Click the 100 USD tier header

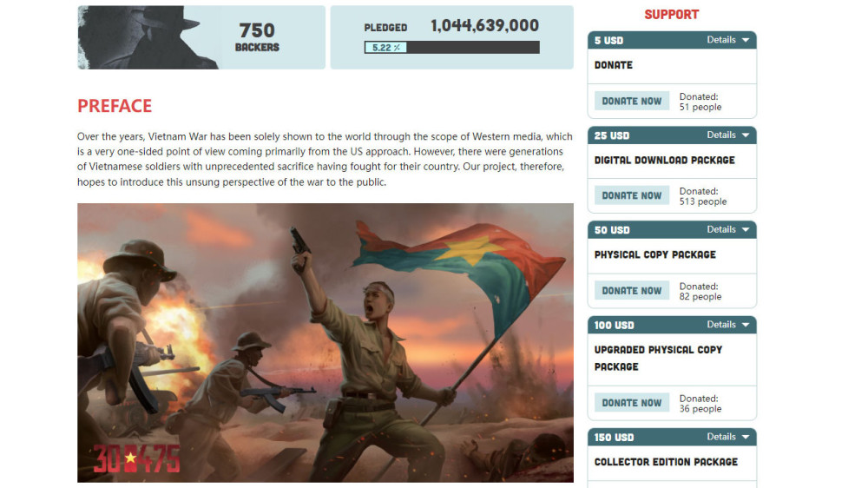[672, 325]
